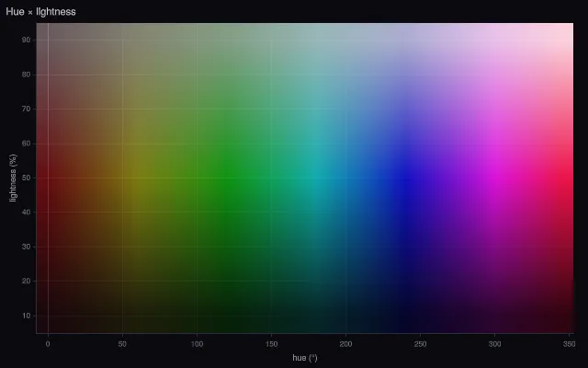Viewport: 588px width, 368px height.
Task: Select the 30 tick label on the lightness axis
Action: pyautogui.click(x=27, y=247)
